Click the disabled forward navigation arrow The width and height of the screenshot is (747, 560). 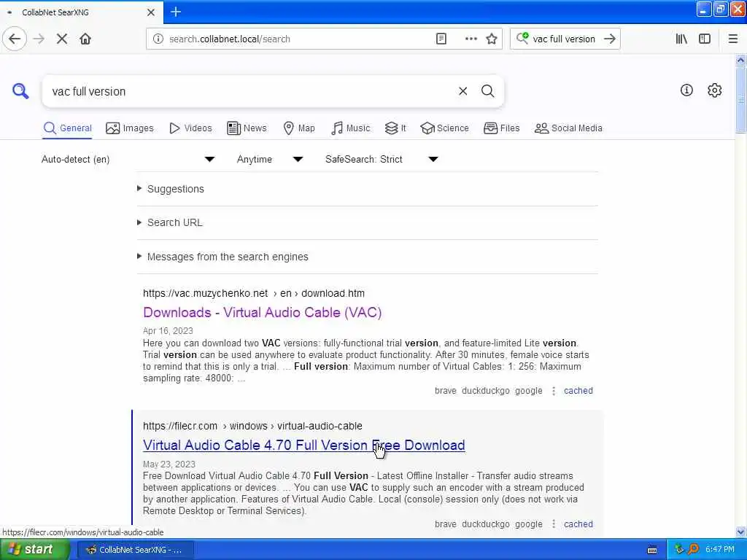39,39
